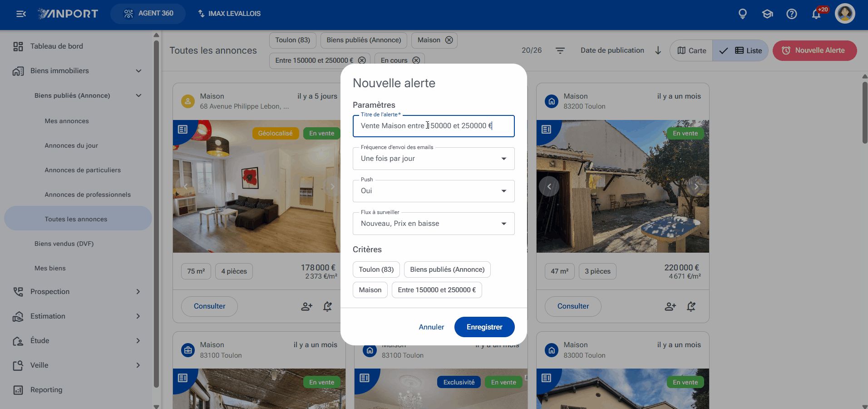Click add-contact icon on the 220 000 € listing
This screenshot has width=868, height=409.
pos(671,306)
